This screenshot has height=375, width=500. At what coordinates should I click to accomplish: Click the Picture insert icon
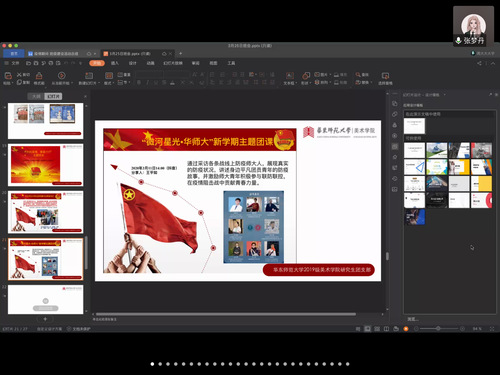click(x=317, y=75)
